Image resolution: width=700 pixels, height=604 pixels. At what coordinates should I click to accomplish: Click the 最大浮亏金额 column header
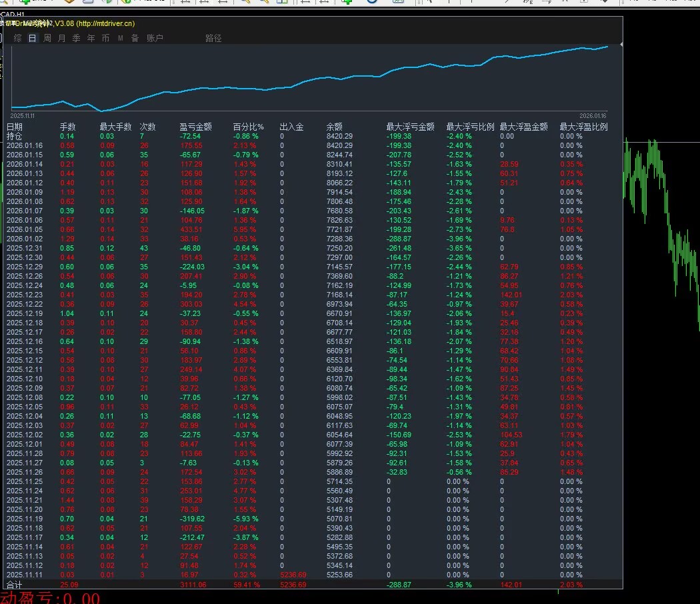410,127
